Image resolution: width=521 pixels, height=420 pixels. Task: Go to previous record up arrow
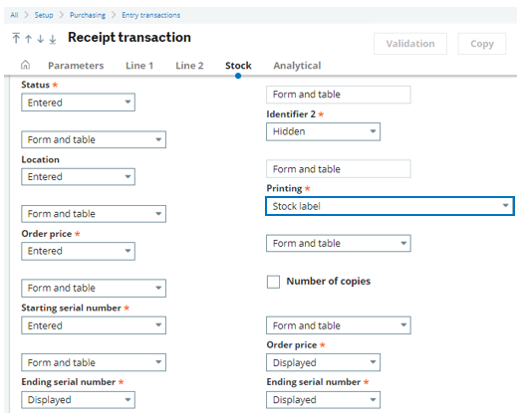pyautogui.click(x=28, y=39)
